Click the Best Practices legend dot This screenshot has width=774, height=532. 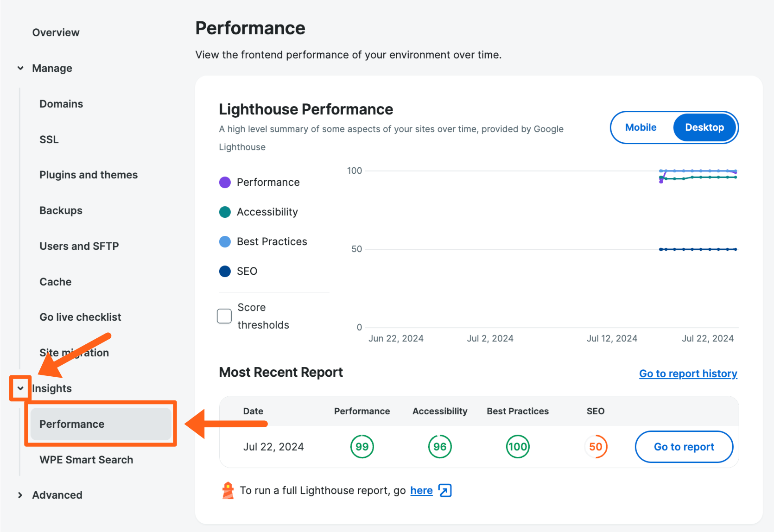pyautogui.click(x=225, y=241)
